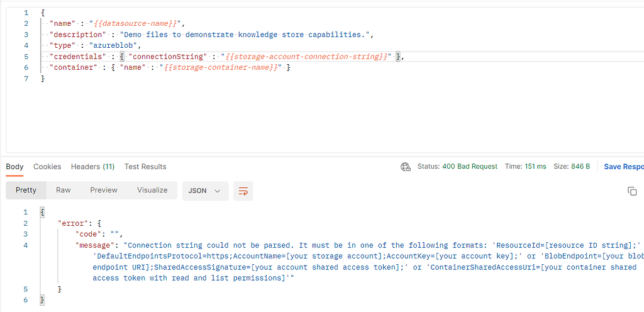Open the Cookies response tab
This screenshot has height=312, width=644.
(47, 167)
